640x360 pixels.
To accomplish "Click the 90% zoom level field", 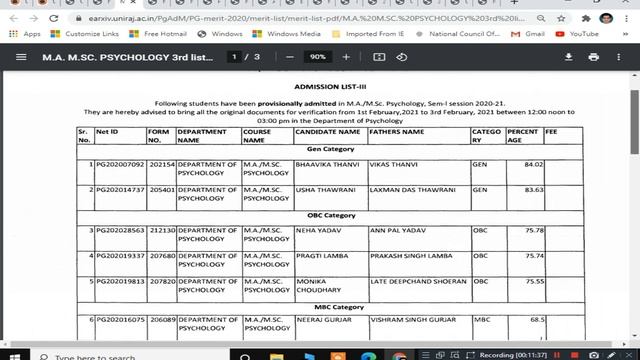I will (x=318, y=57).
